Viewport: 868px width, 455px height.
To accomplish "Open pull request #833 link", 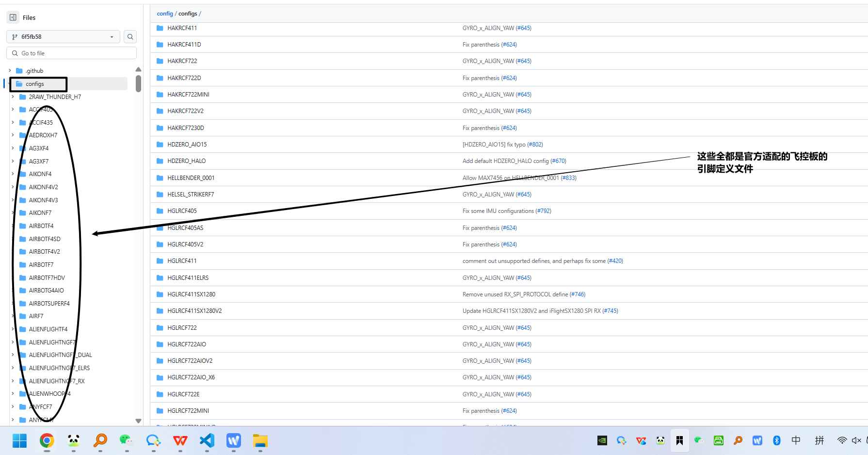I will click(568, 178).
